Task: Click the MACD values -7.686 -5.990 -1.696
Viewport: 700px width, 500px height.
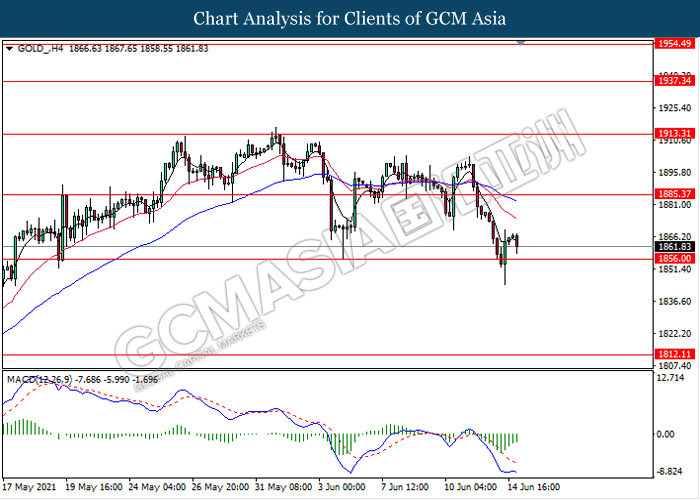Action: pyautogui.click(x=117, y=380)
